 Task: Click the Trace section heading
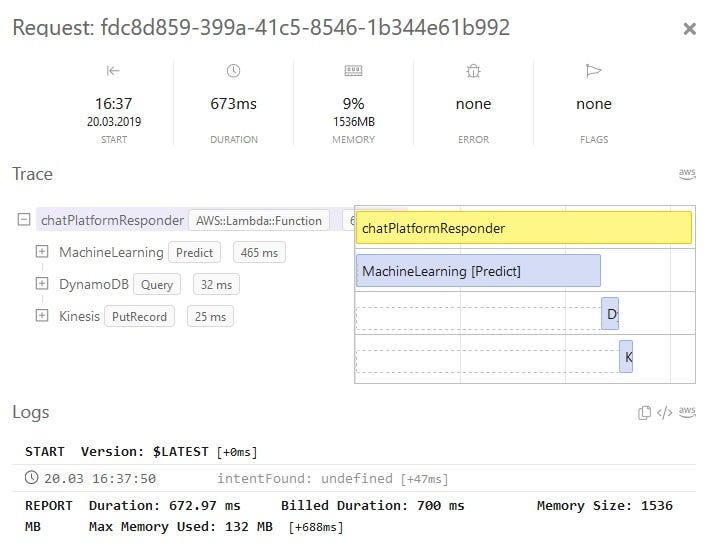click(33, 174)
